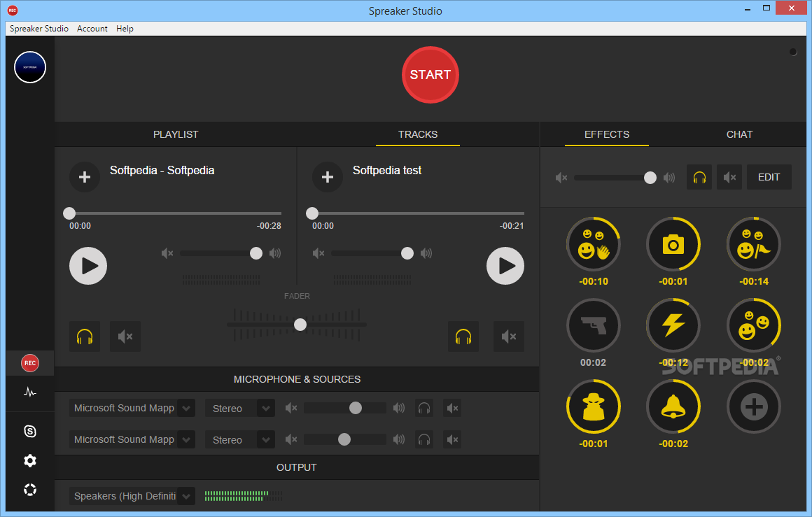Open second Microsoft Sound Mapper device dropdown

(x=132, y=440)
